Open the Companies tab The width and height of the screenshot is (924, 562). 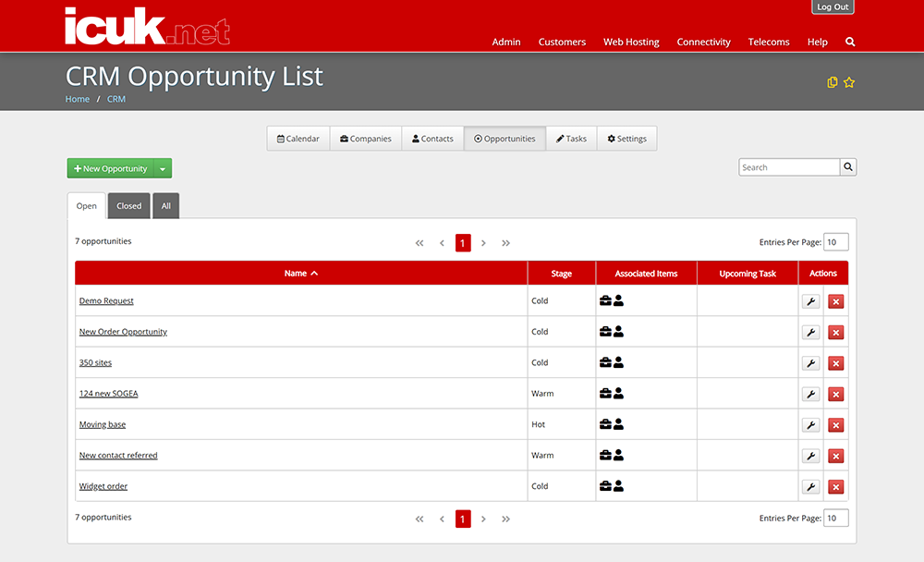pos(365,139)
